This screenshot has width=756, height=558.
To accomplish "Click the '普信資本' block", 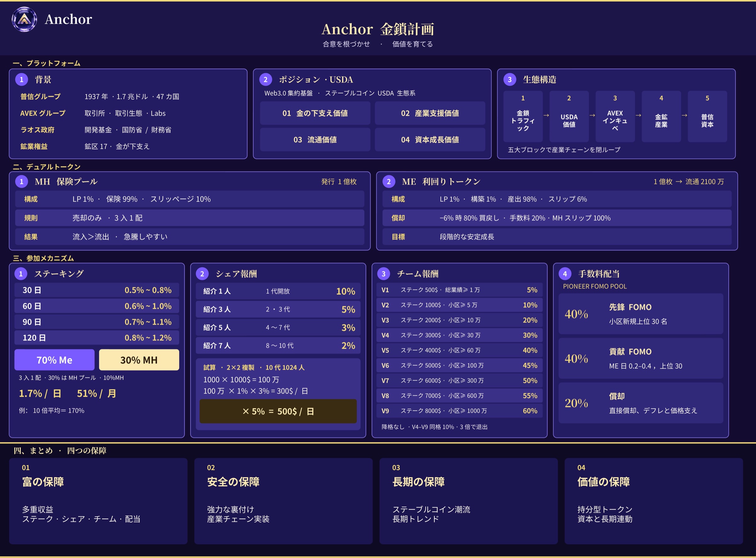I will [x=707, y=117].
